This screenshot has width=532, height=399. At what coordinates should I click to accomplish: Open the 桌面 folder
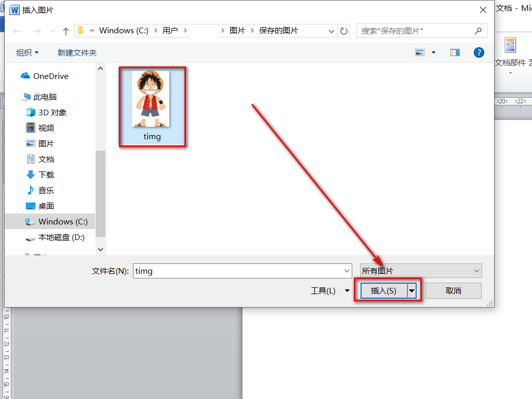point(40,206)
